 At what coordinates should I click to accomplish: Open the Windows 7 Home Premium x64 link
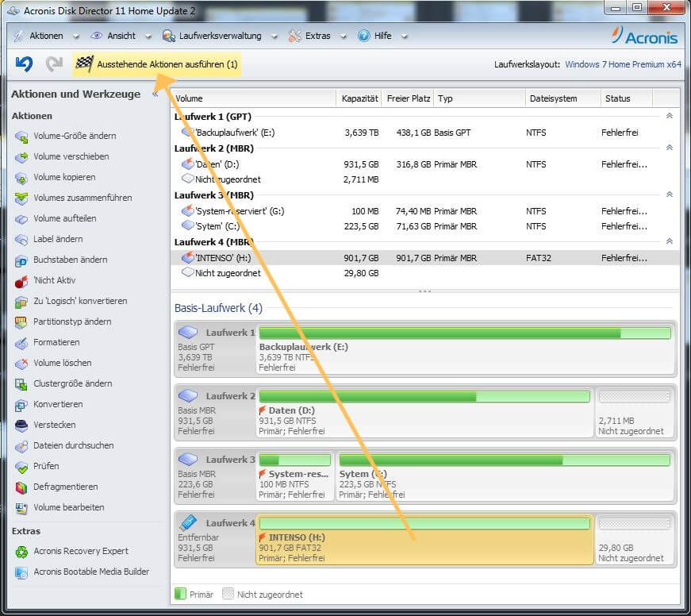pos(623,64)
